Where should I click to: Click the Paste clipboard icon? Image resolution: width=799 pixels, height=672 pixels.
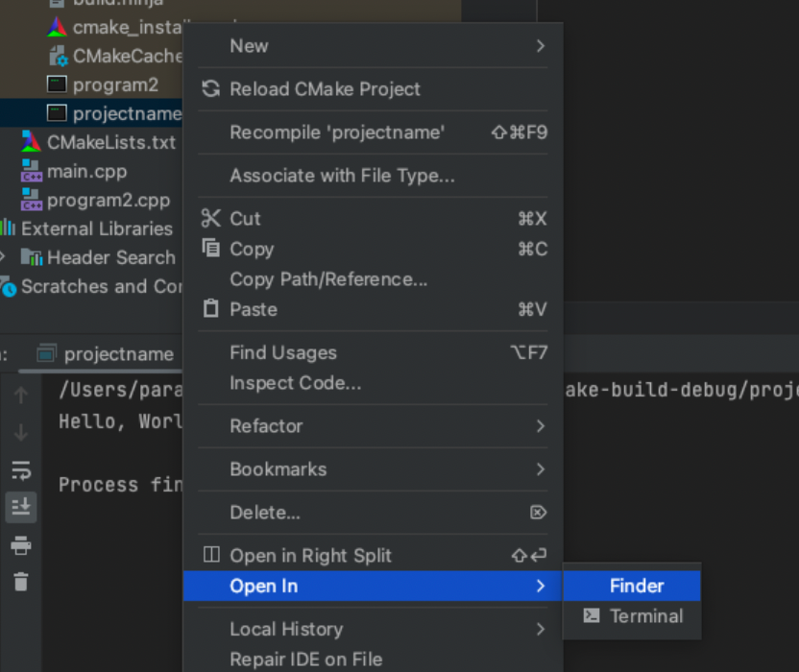tap(211, 308)
